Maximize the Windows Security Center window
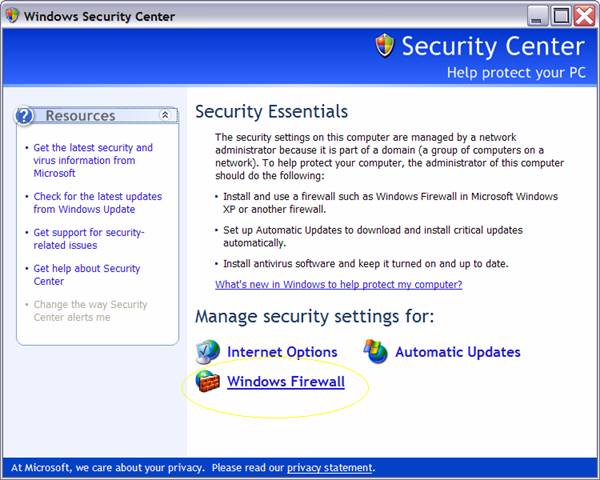The image size is (600, 480). [561, 16]
